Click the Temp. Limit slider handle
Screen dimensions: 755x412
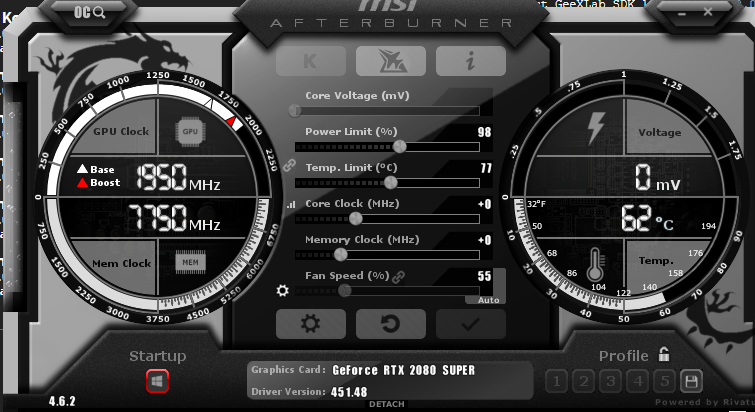391,183
